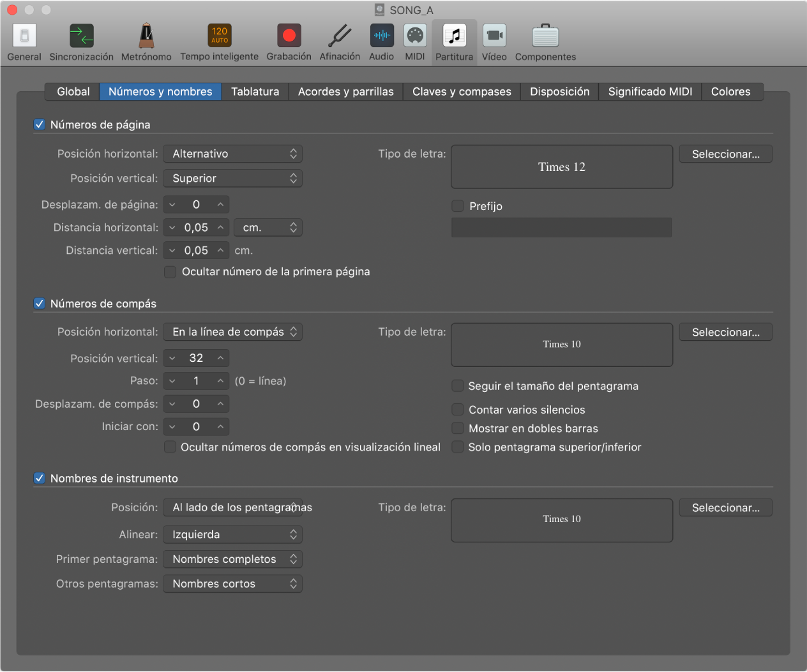The height and width of the screenshot is (672, 807).
Task: Open Tempo inteligente settings
Action: click(x=219, y=36)
